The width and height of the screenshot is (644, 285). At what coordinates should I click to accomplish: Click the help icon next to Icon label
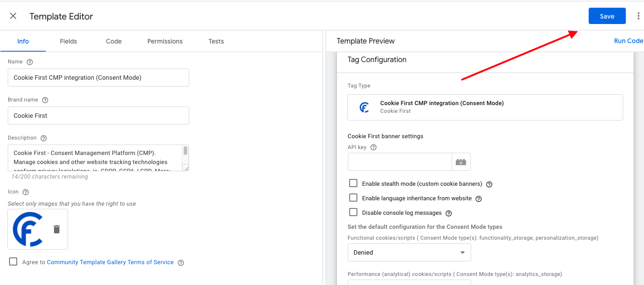click(x=25, y=192)
